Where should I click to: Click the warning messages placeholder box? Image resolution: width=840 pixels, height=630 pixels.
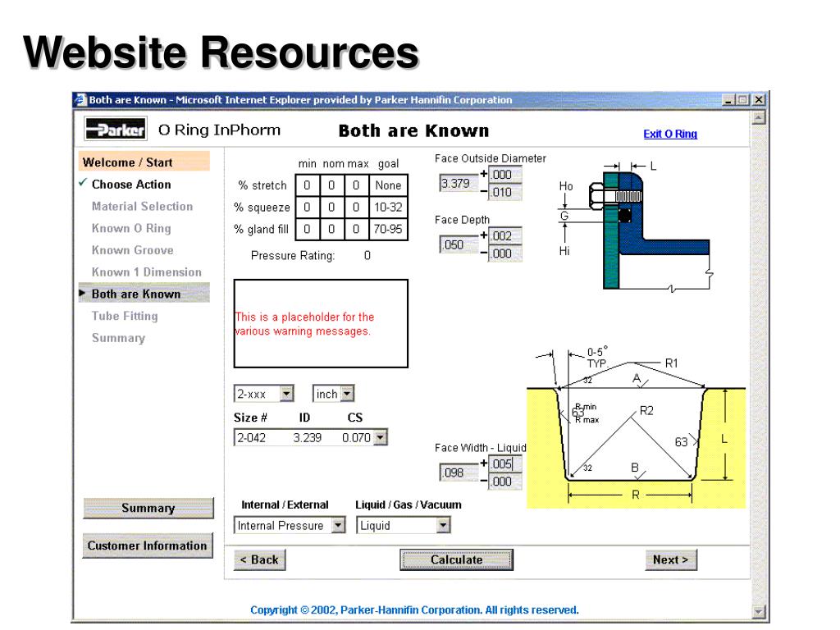pos(321,323)
